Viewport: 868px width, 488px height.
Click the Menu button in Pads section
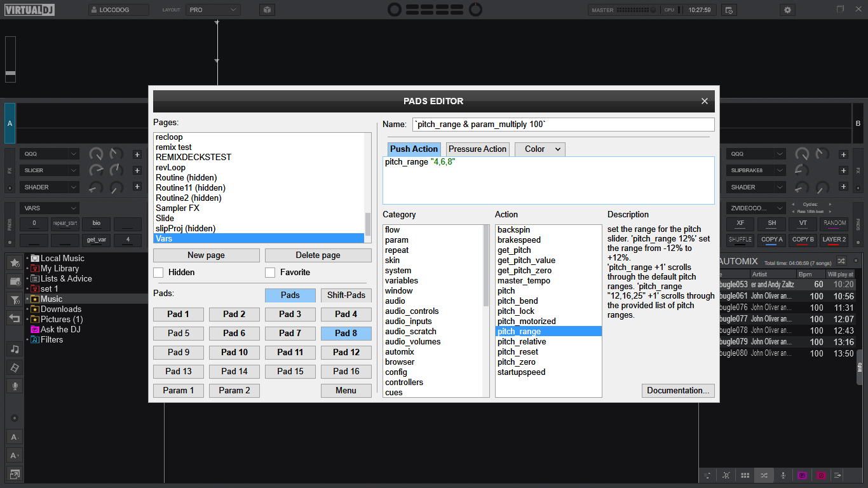(346, 391)
